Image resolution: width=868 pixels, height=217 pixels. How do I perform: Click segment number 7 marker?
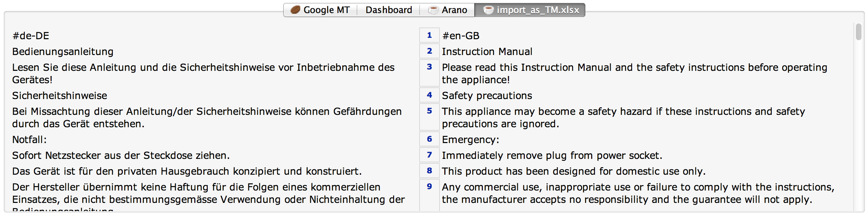[x=429, y=155]
